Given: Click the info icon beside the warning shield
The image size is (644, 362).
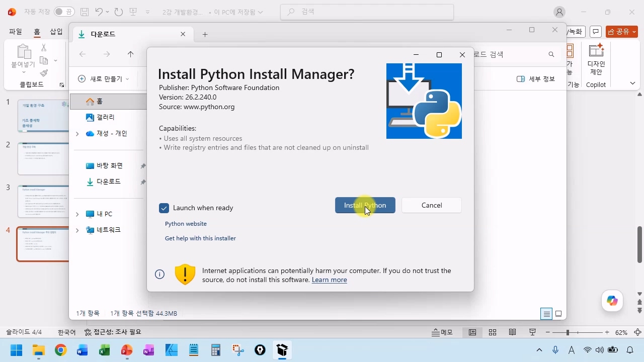Looking at the screenshot, I should [160, 275].
